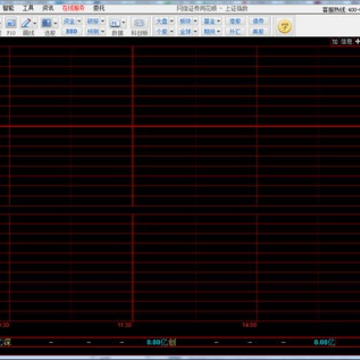360x360 pixels.
Task: Click the BBD toolbar button
Action: (x=72, y=31)
